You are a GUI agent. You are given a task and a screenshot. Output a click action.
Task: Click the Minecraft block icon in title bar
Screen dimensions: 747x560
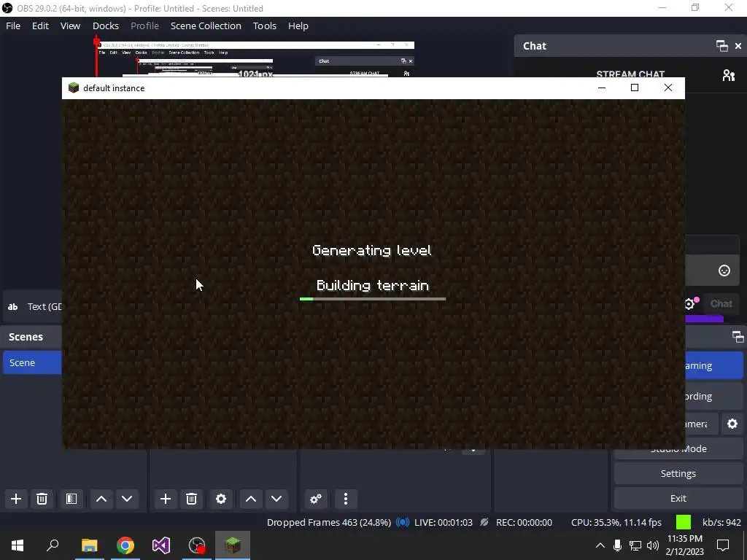[74, 87]
